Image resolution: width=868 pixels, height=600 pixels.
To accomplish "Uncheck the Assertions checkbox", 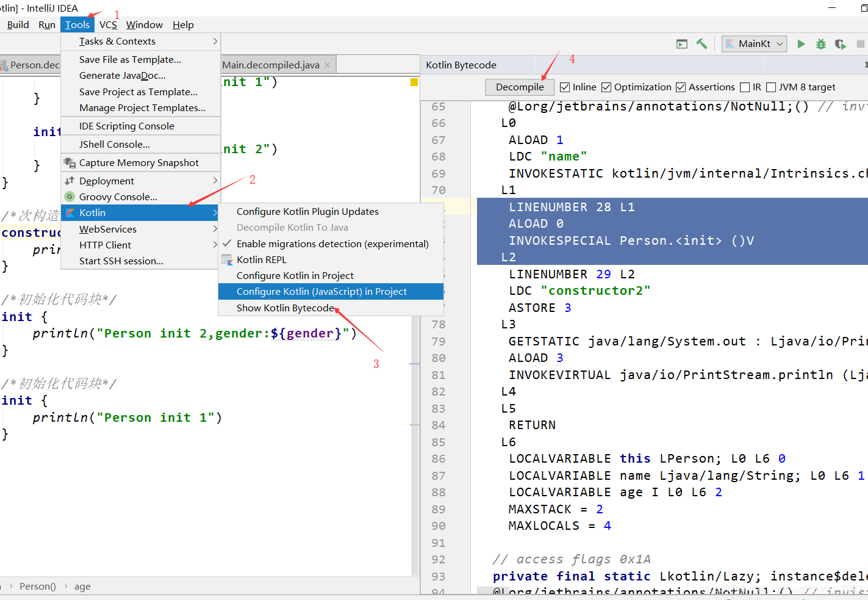I will (x=681, y=87).
